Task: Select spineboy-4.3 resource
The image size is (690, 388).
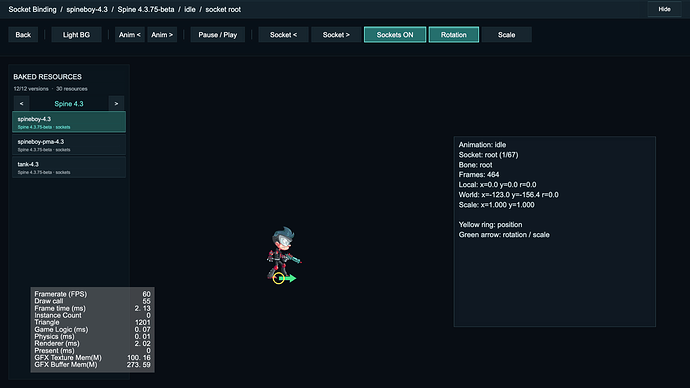Action: click(69, 122)
